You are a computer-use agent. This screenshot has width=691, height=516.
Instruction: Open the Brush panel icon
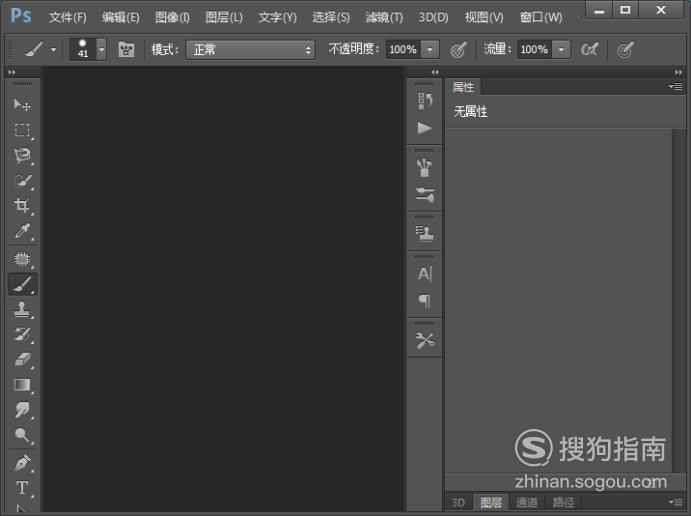(425, 195)
